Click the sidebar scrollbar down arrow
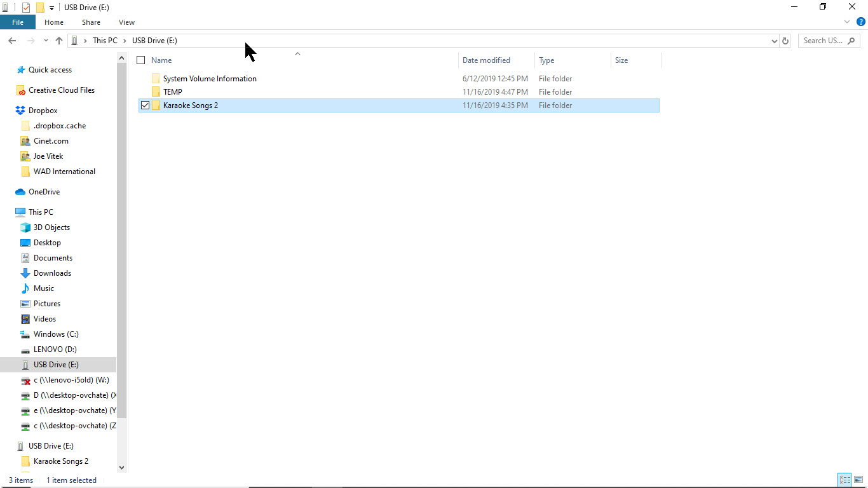 tap(121, 467)
